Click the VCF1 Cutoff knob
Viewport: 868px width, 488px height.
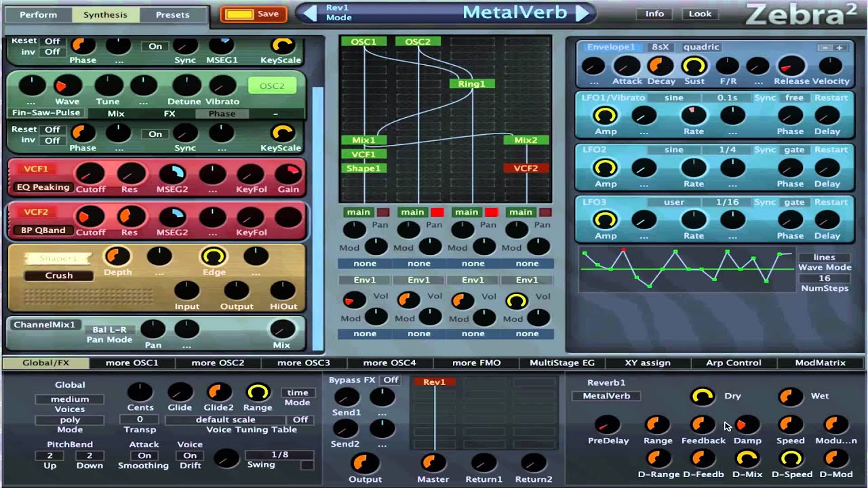point(90,174)
